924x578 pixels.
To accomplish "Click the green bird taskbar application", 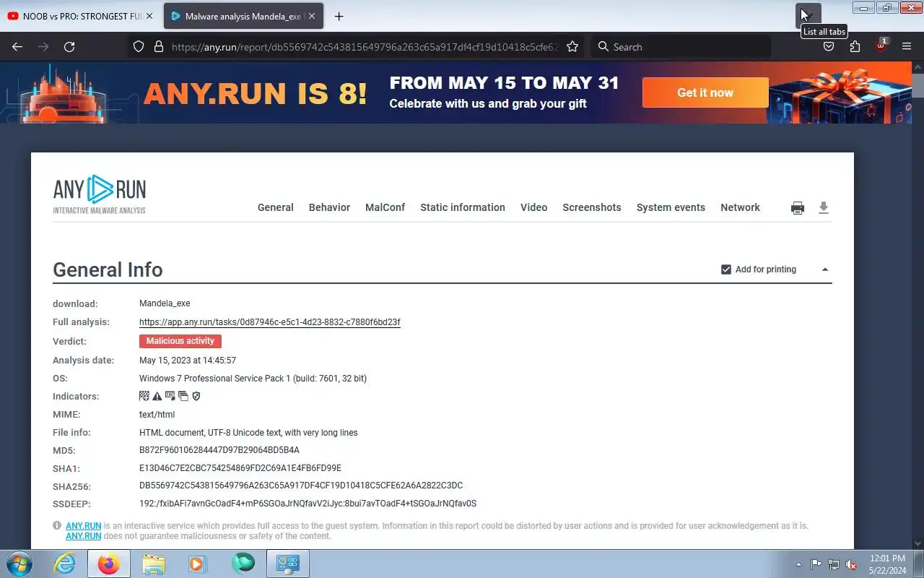I will 243,564.
